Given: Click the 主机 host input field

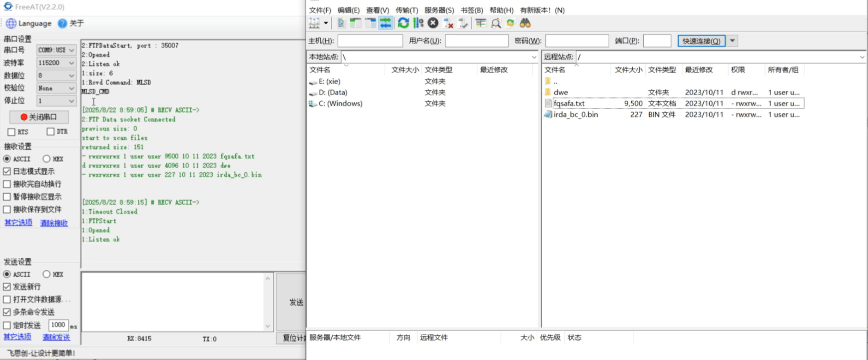Looking at the screenshot, I should (370, 41).
